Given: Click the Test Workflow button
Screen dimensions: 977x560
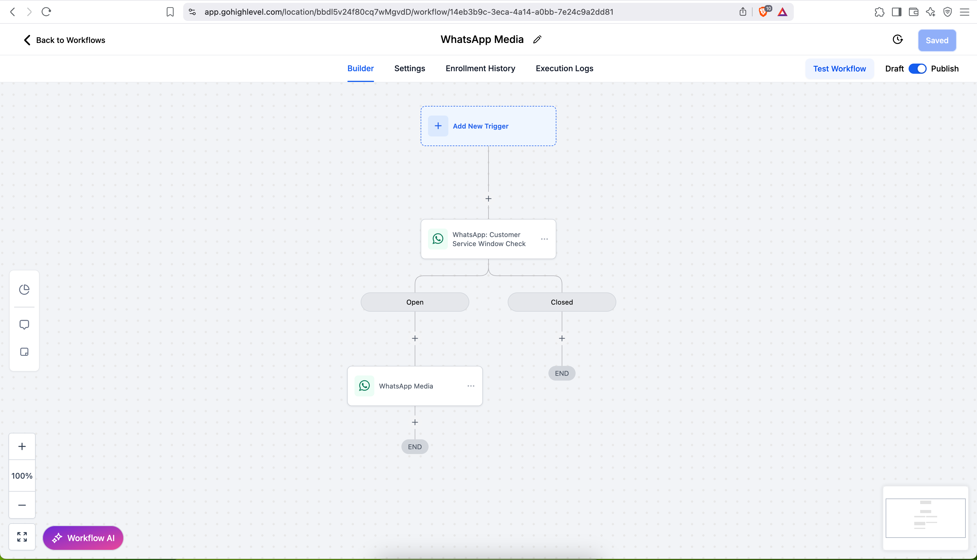Looking at the screenshot, I should 839,69.
